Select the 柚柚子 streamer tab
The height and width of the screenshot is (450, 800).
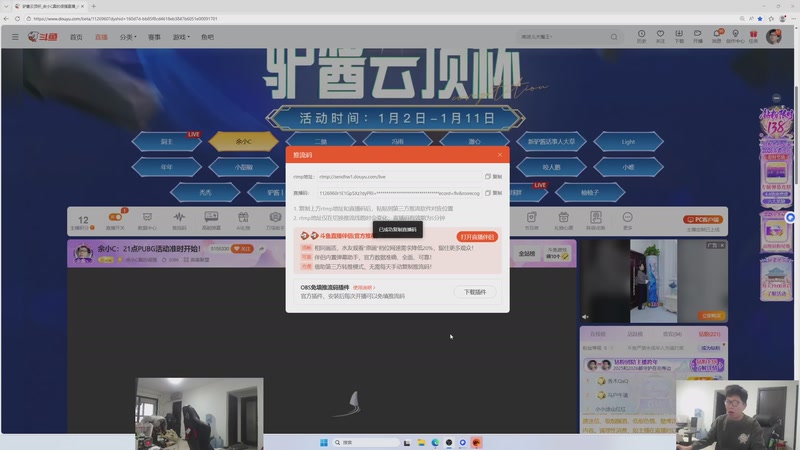[x=590, y=192]
